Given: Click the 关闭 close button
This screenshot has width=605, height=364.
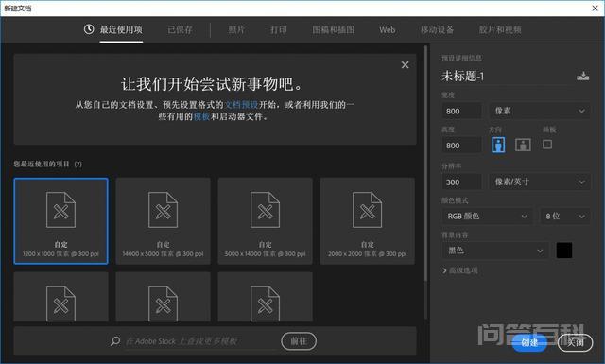Looking at the screenshot, I should [x=575, y=342].
